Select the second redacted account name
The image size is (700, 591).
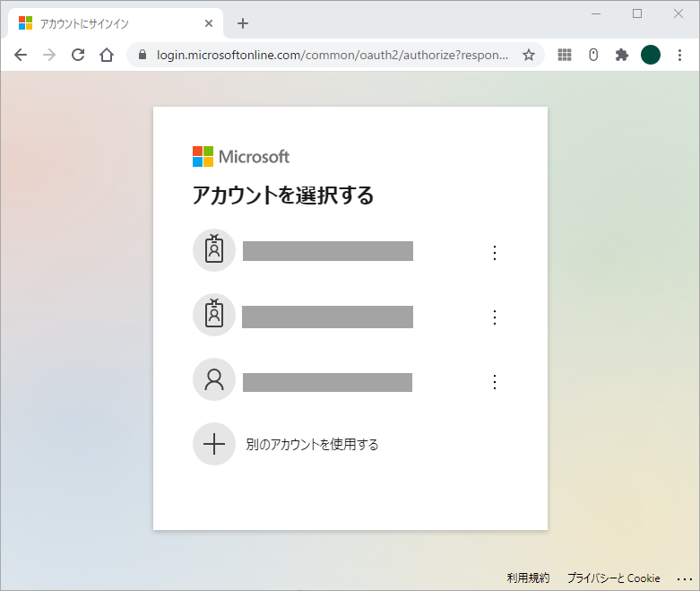coord(327,317)
